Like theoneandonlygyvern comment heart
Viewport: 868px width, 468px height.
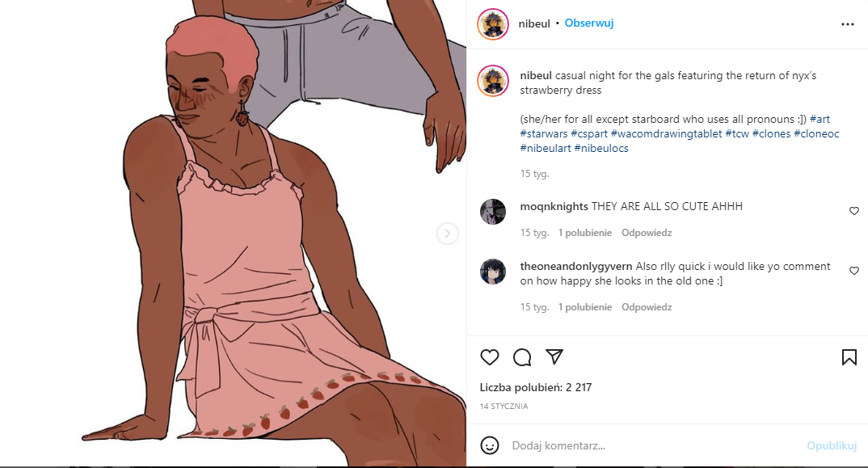tap(854, 271)
